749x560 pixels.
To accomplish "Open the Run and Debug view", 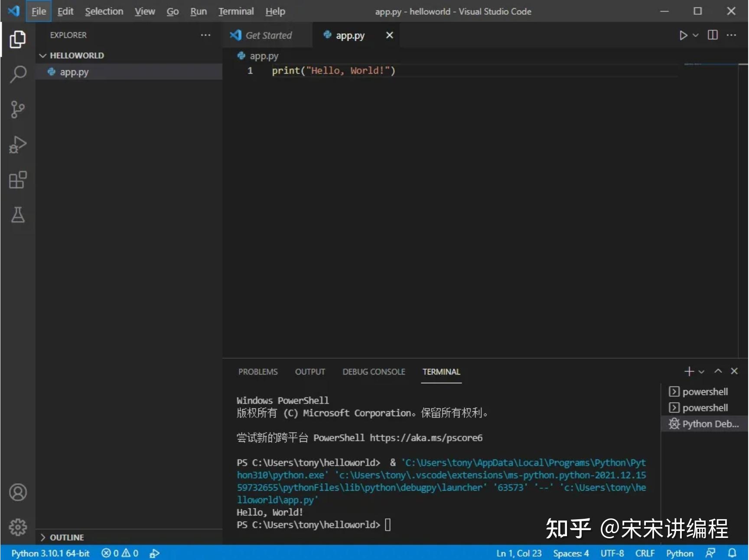I will click(18, 145).
